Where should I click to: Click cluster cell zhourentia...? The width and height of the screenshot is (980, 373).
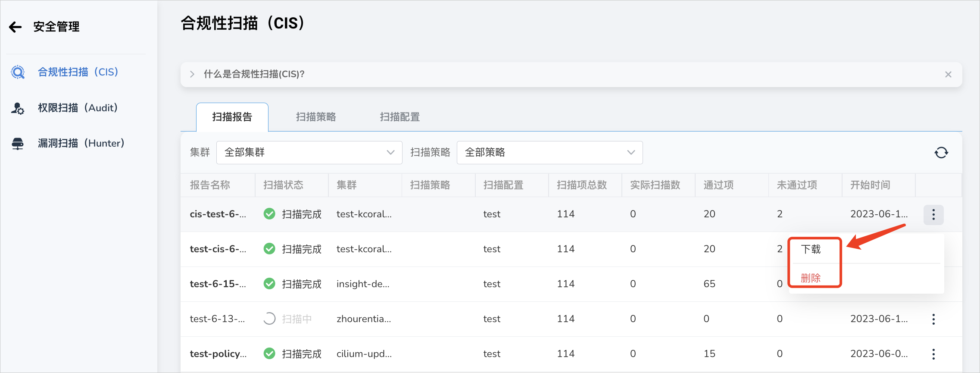[364, 319]
